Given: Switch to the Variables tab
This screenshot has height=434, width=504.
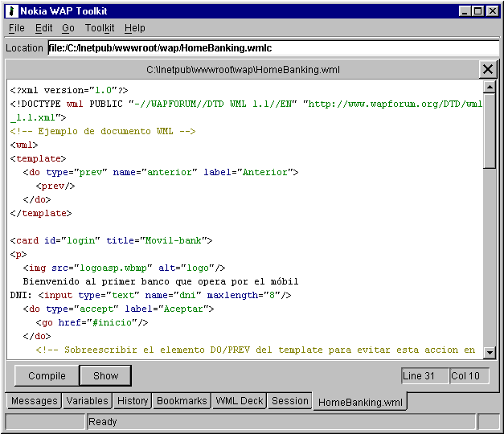Looking at the screenshot, I should (87, 401).
